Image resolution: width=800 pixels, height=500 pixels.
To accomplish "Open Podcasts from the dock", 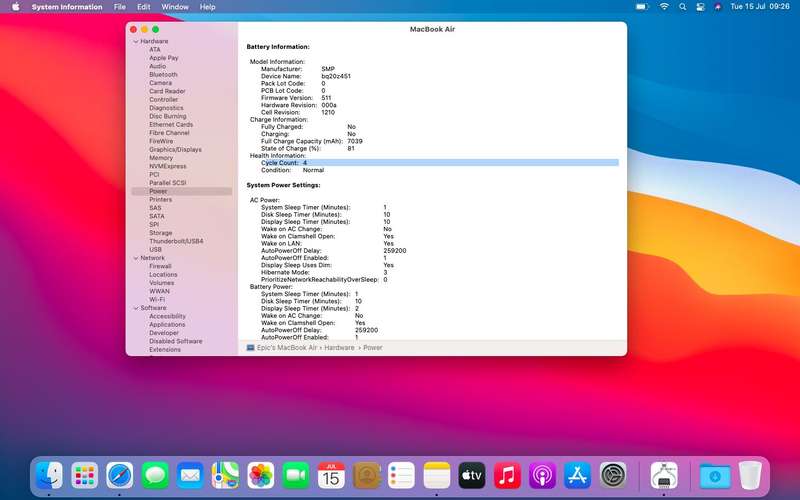I will pyautogui.click(x=542, y=476).
